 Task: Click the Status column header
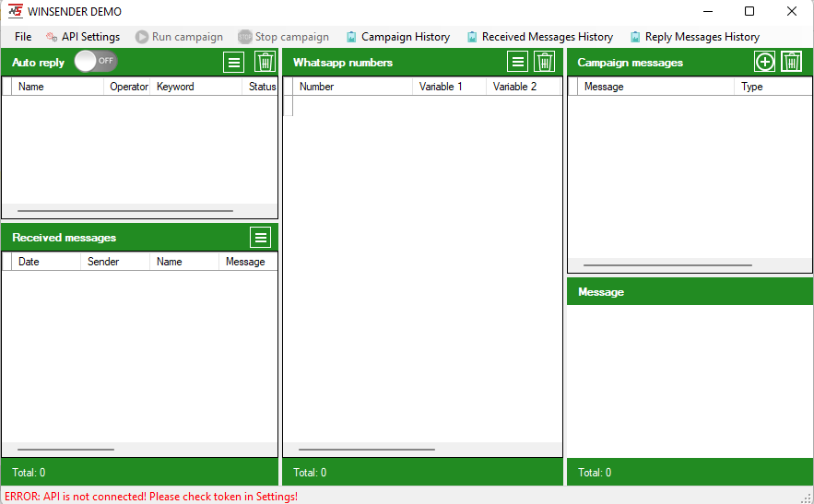260,87
